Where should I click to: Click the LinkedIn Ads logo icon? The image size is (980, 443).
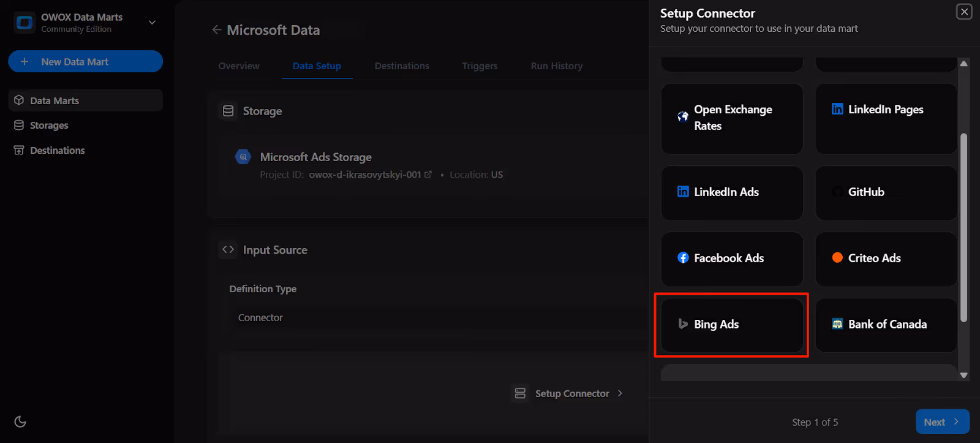coord(683,192)
